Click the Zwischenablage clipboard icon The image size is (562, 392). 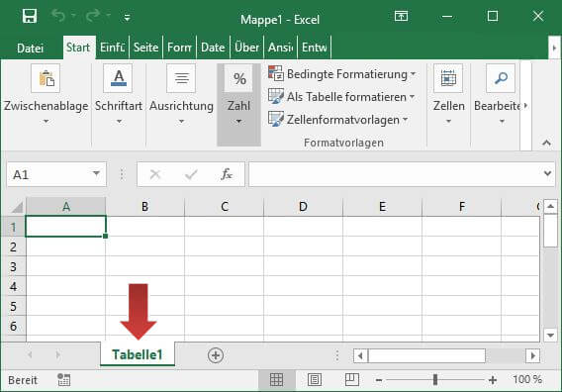(x=46, y=78)
